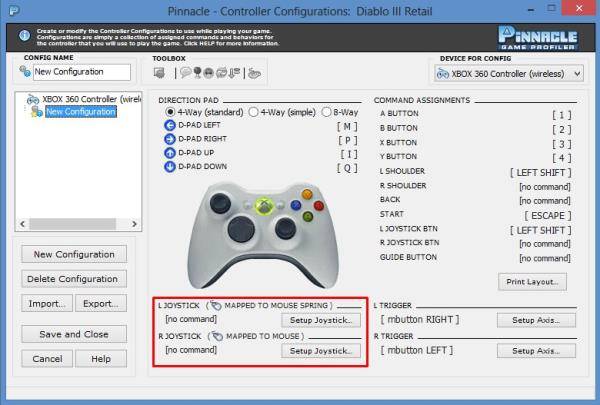Click the D-PAD DOWN arrow icon
Viewport: 600px width, 405px height.
(x=170, y=167)
